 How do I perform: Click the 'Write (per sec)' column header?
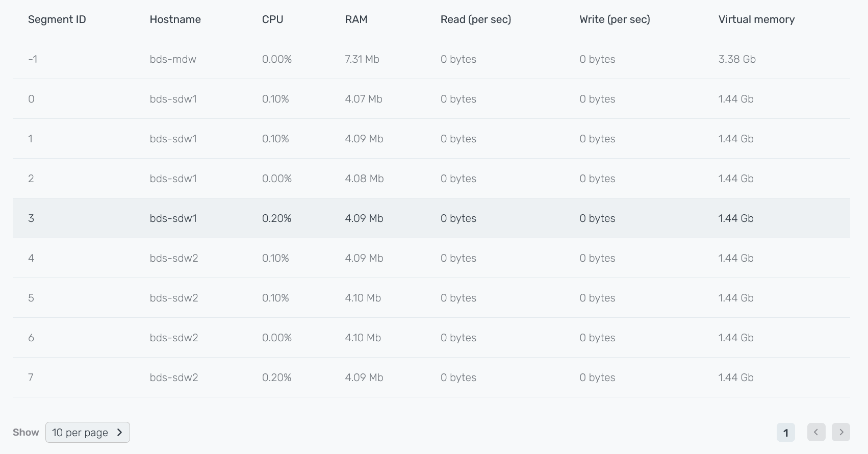pos(615,19)
